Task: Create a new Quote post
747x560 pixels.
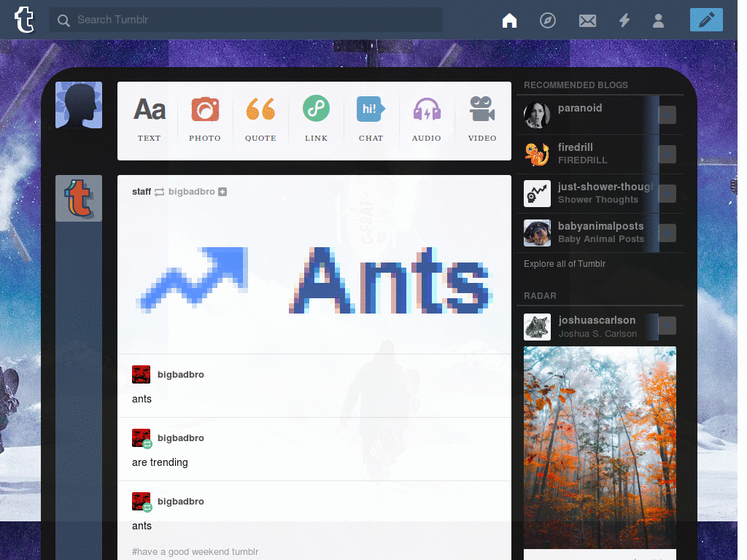Action: [260, 120]
